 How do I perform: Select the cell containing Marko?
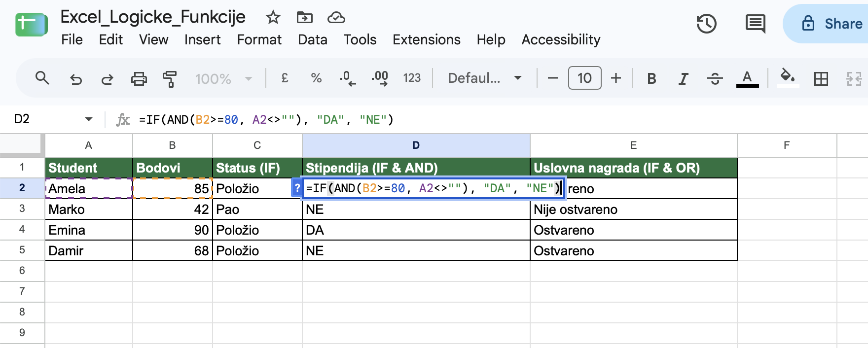click(x=89, y=209)
